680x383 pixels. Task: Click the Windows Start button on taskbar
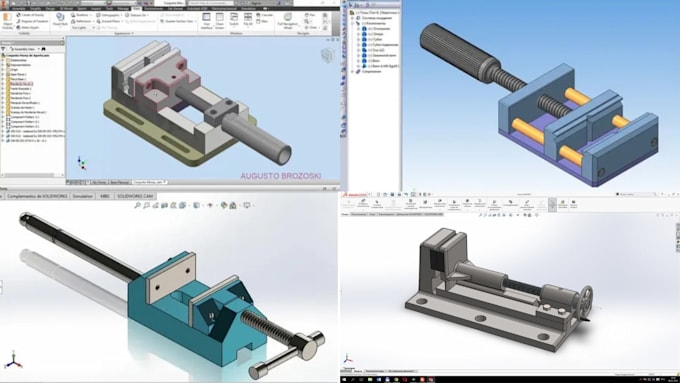344,380
